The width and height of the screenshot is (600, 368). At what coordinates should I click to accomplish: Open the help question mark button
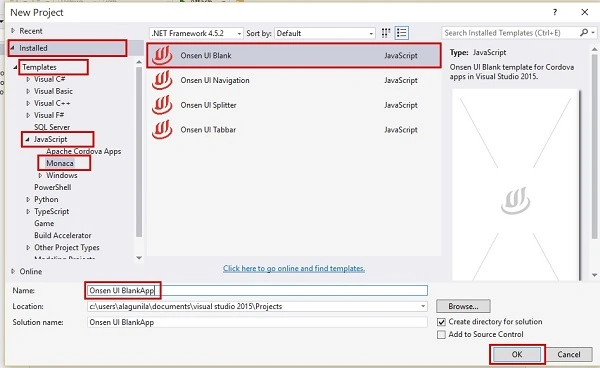point(555,12)
